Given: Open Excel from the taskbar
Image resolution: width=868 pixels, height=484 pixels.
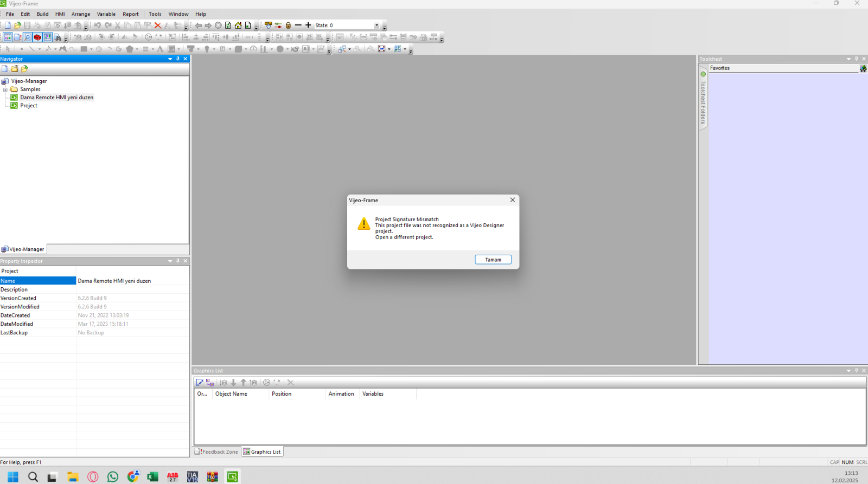Looking at the screenshot, I should point(153,477).
